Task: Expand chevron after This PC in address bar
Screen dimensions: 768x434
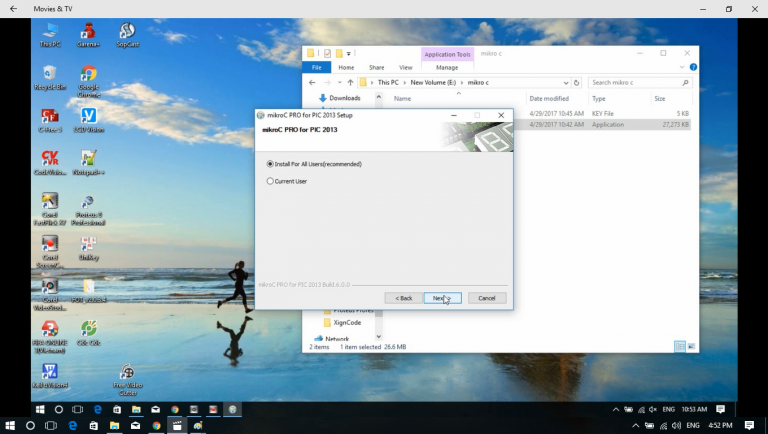Action: pos(405,82)
